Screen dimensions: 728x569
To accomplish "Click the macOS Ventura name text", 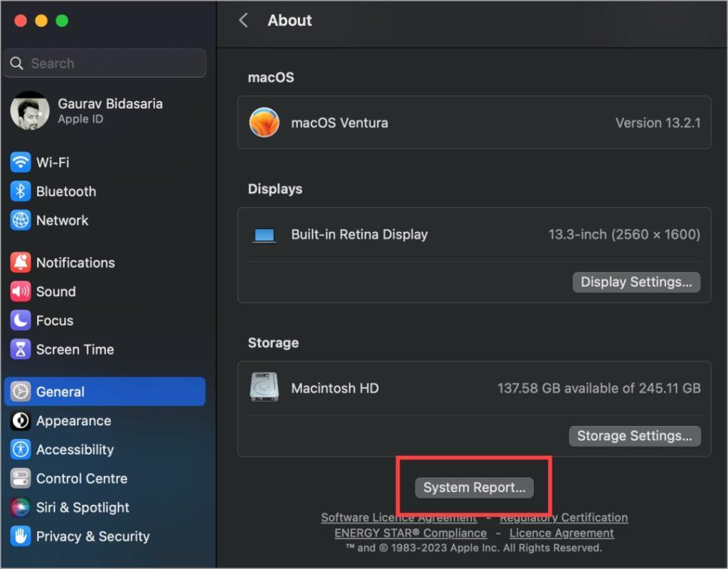I will coord(339,122).
